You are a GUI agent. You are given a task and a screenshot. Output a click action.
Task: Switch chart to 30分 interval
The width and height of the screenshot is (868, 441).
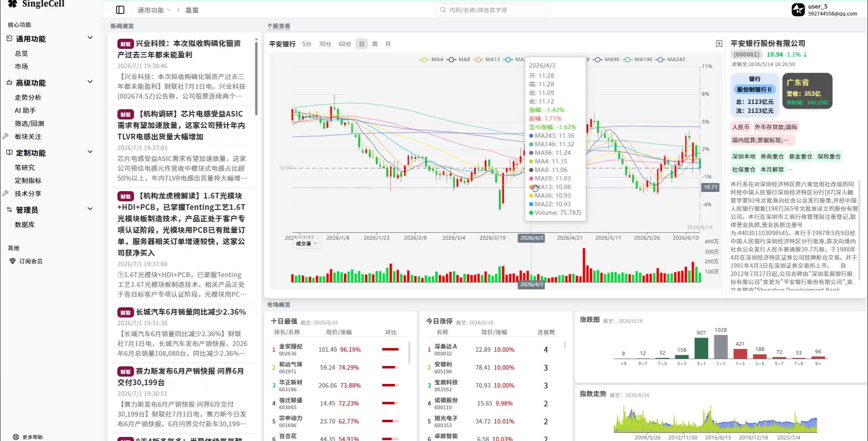click(325, 44)
